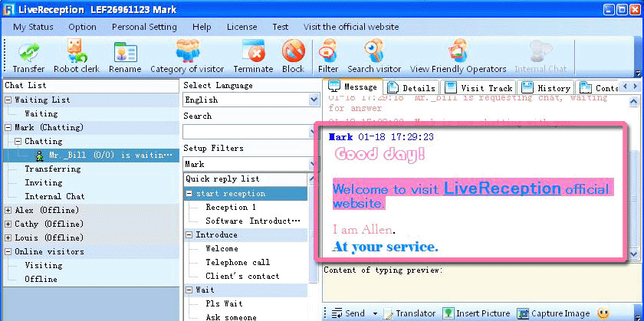This screenshot has height=321, width=644.
Task: Open the emoticon smiley picker
Action: (603, 313)
